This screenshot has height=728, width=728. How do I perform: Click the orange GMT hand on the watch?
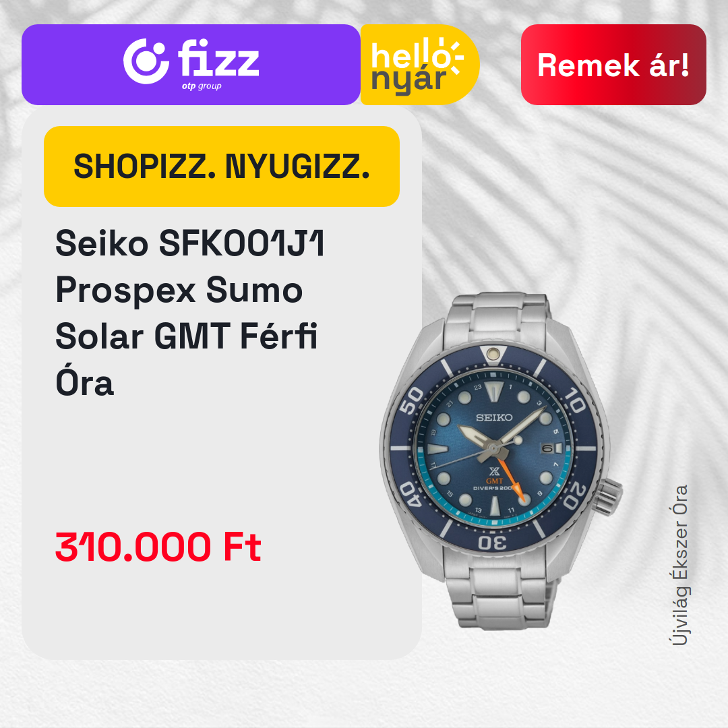coord(511,478)
